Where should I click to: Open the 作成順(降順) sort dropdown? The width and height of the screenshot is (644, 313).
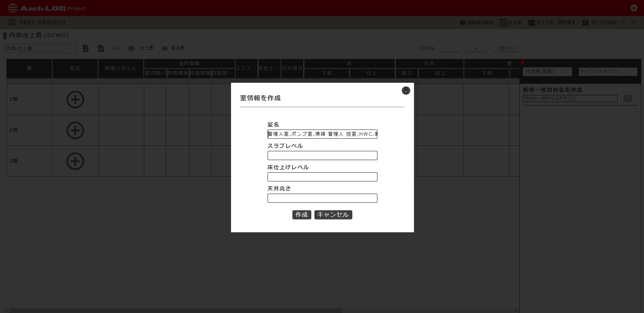click(x=547, y=72)
